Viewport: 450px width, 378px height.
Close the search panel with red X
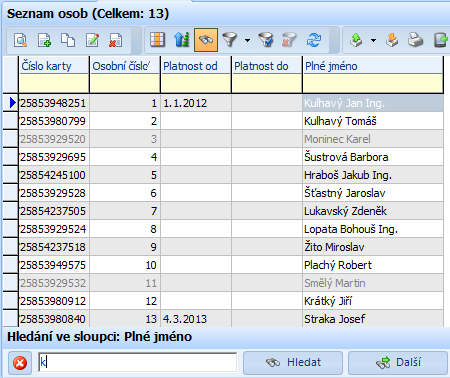[x=20, y=363]
